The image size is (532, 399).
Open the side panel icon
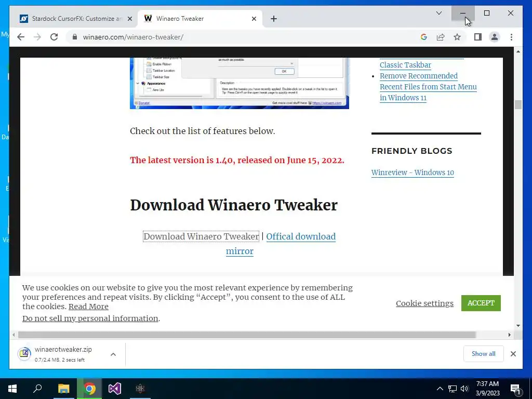[x=478, y=37]
